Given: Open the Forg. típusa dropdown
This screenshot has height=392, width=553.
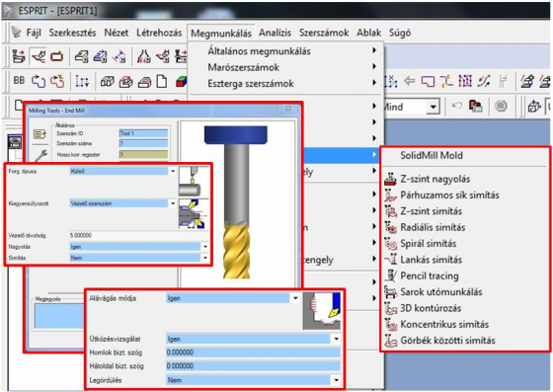Looking at the screenshot, I should [x=173, y=172].
